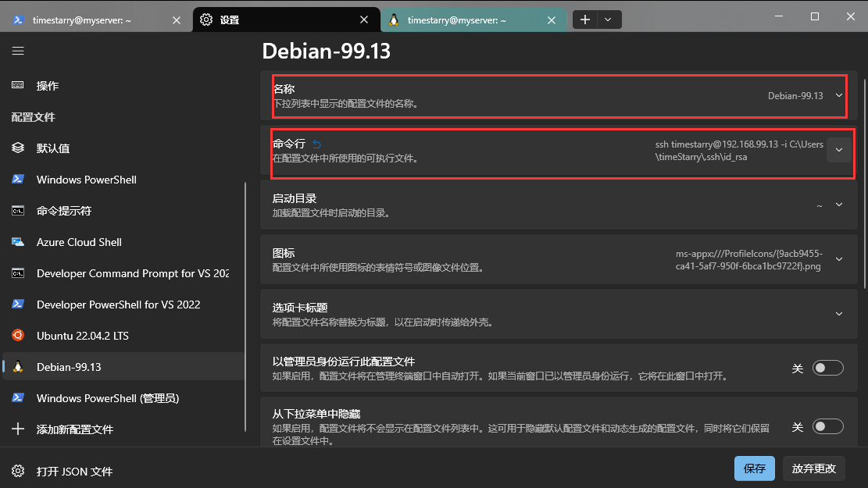Click the Developer Command Prompt icon
Screen dimensions: 868x488
(x=18, y=273)
